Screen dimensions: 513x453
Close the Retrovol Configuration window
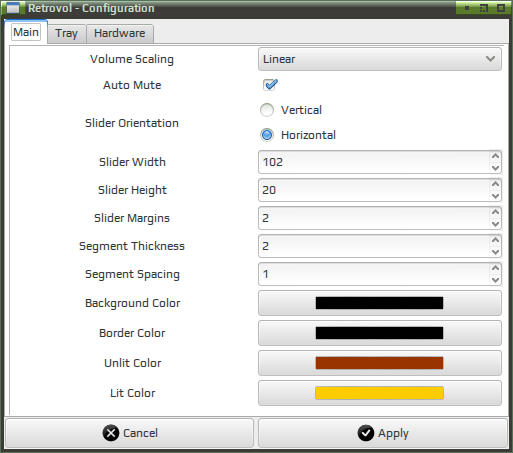pos(501,8)
